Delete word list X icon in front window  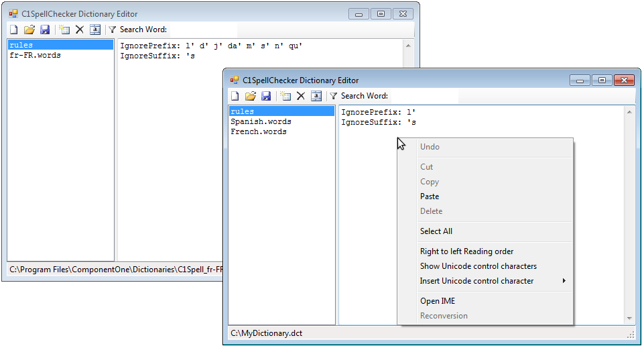click(301, 96)
